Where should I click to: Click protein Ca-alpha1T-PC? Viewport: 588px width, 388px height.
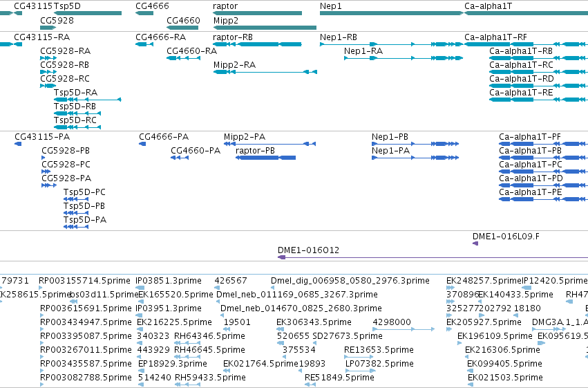coord(531,165)
